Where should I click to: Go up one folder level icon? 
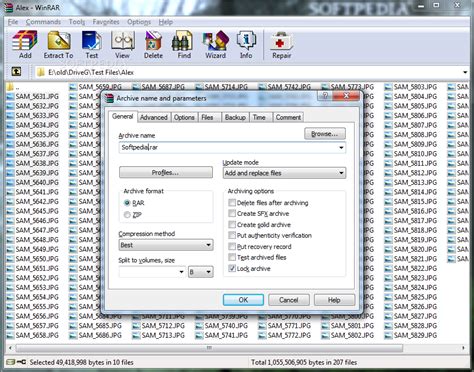(16, 71)
